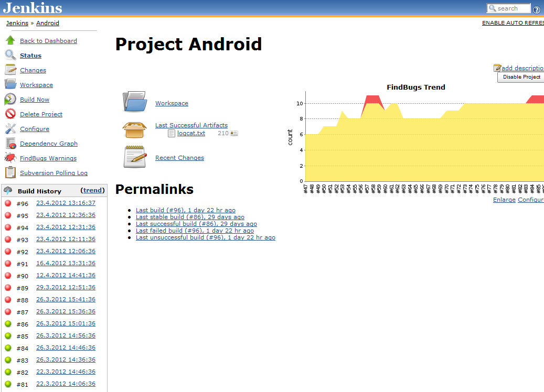Open the Changes link in sidebar
This screenshot has width=544, height=392.
pos(33,70)
